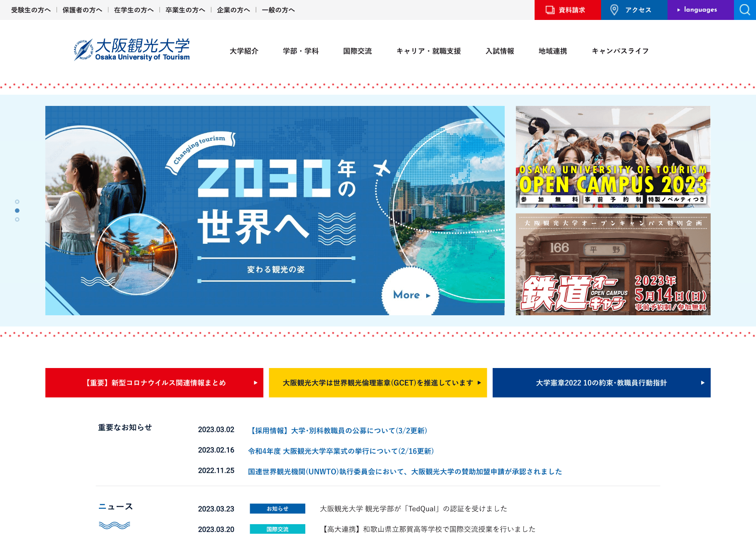
Task: Click the 2030年の世界へ main banner
Action: tap(275, 211)
